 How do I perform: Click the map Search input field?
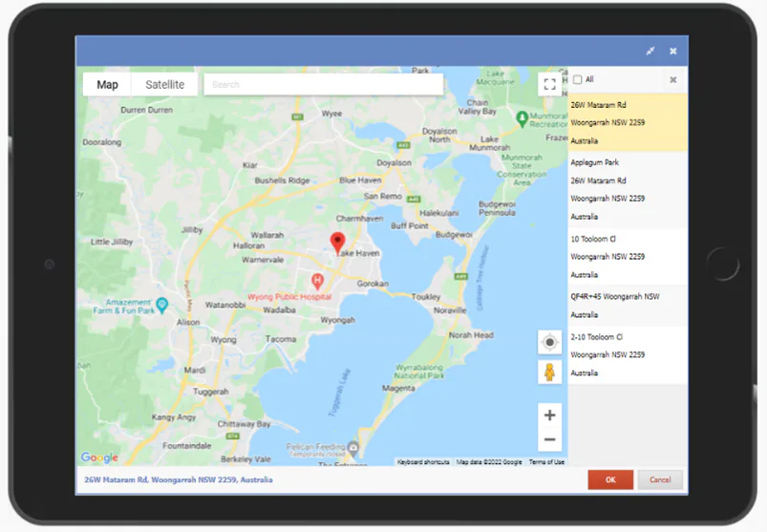point(324,85)
